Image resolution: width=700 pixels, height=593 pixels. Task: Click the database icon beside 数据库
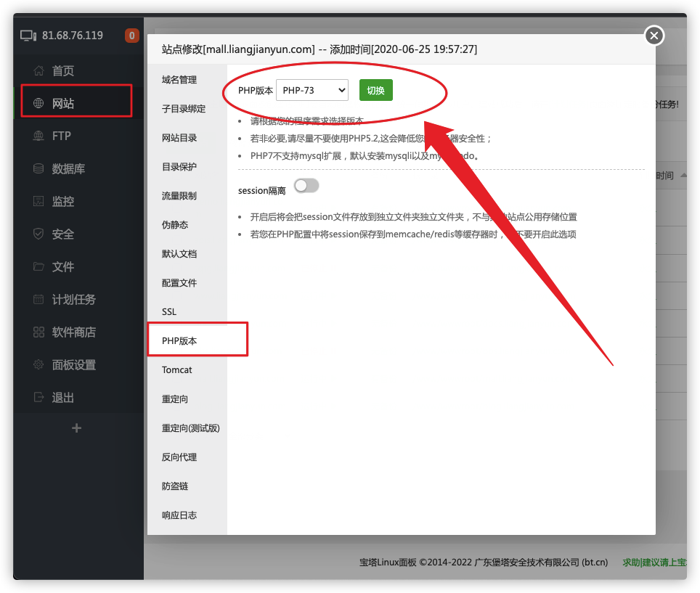[38, 168]
